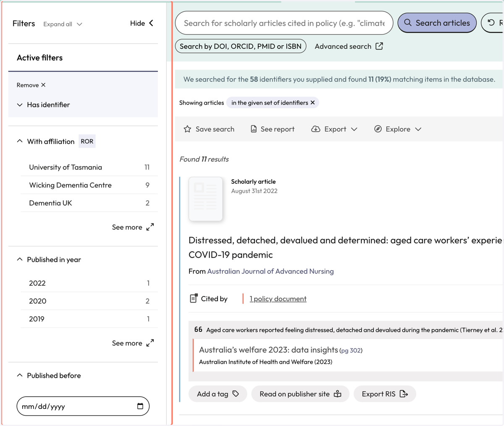Filter by Wicking Dementia Centre affiliation

click(x=89, y=185)
